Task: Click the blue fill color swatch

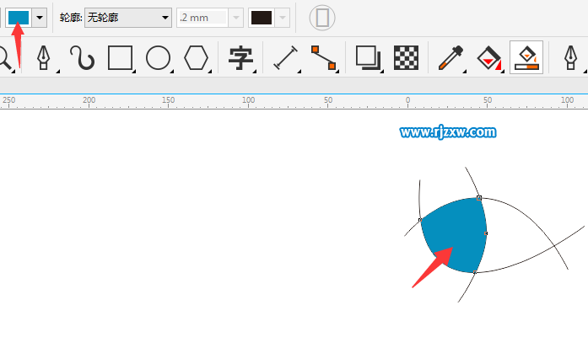Action: pos(19,18)
